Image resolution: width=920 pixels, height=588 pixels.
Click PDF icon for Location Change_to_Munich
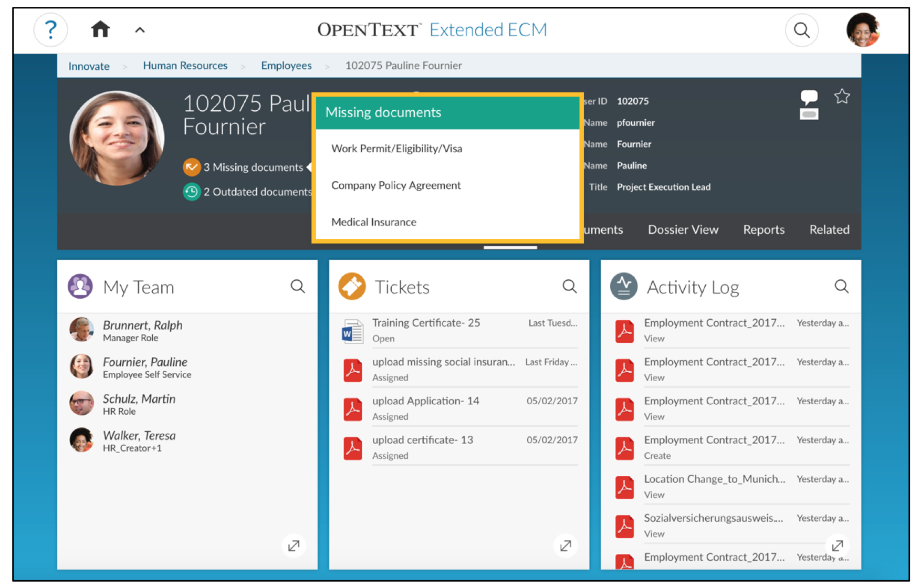click(x=624, y=487)
